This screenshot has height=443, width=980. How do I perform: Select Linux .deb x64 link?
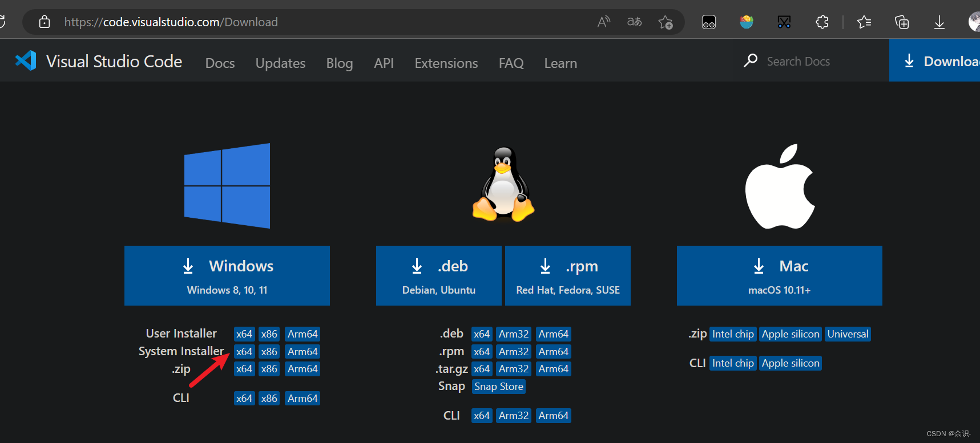click(482, 334)
